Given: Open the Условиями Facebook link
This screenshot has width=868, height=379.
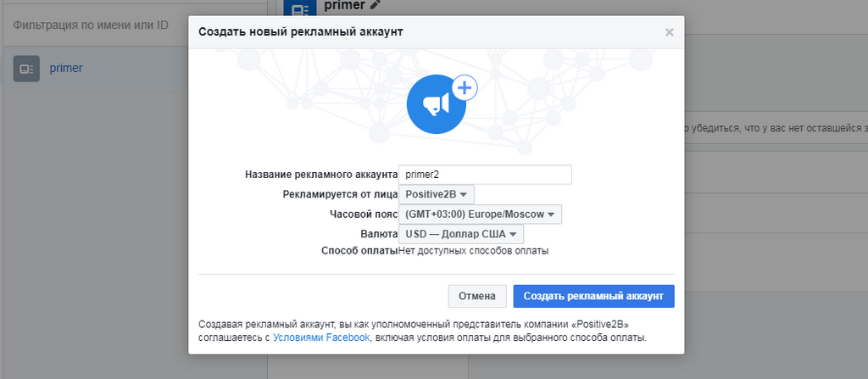Looking at the screenshot, I should coord(321,337).
